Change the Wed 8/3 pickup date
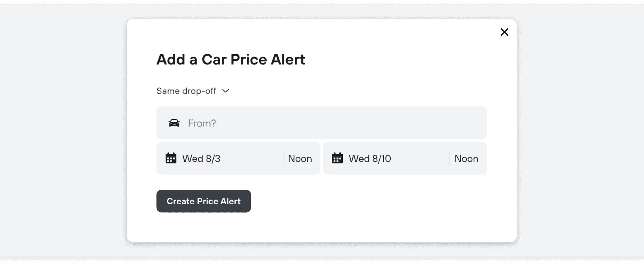 click(x=201, y=158)
